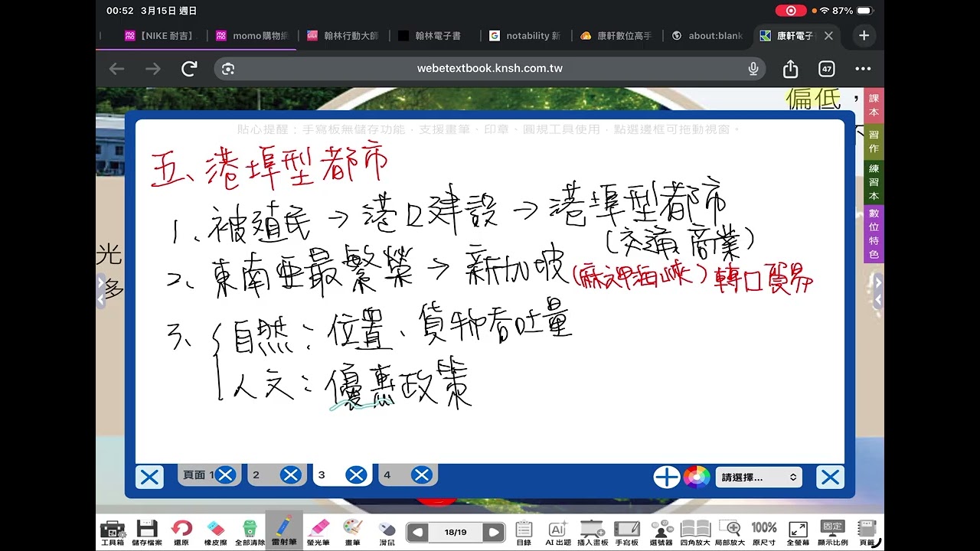Open the browser three-dot menu
Image resolution: width=980 pixels, height=551 pixels.
click(x=863, y=69)
